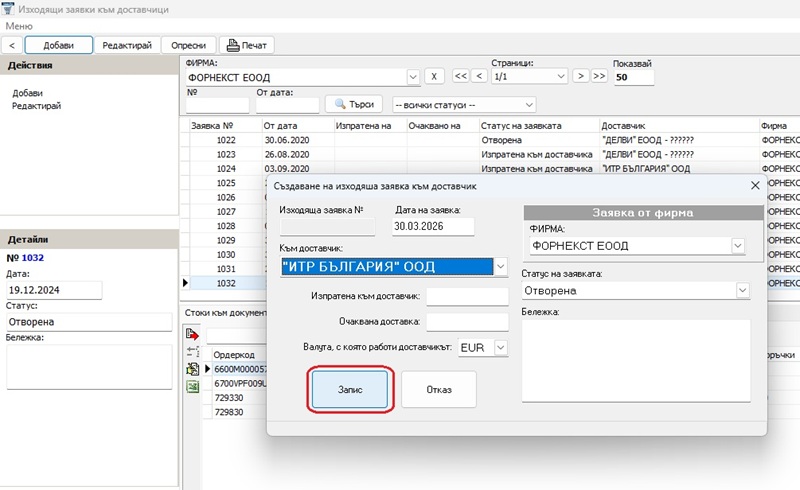Screen dimensions: 800x490
Task: Click the reorder rows icon in items panel
Action: pyautogui.click(x=193, y=351)
